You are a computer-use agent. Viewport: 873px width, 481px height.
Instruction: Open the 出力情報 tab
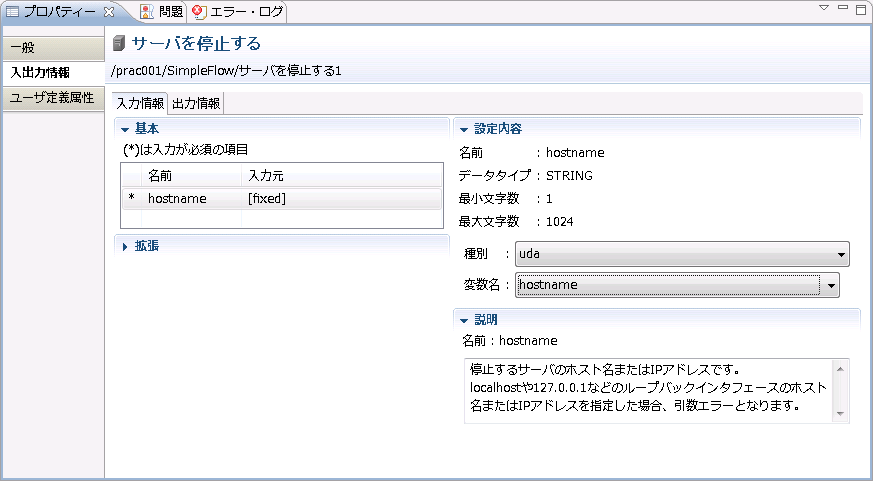tap(196, 103)
